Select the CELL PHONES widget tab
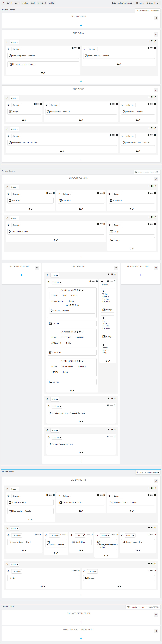This screenshot has height=644, width=162. (x=66, y=337)
